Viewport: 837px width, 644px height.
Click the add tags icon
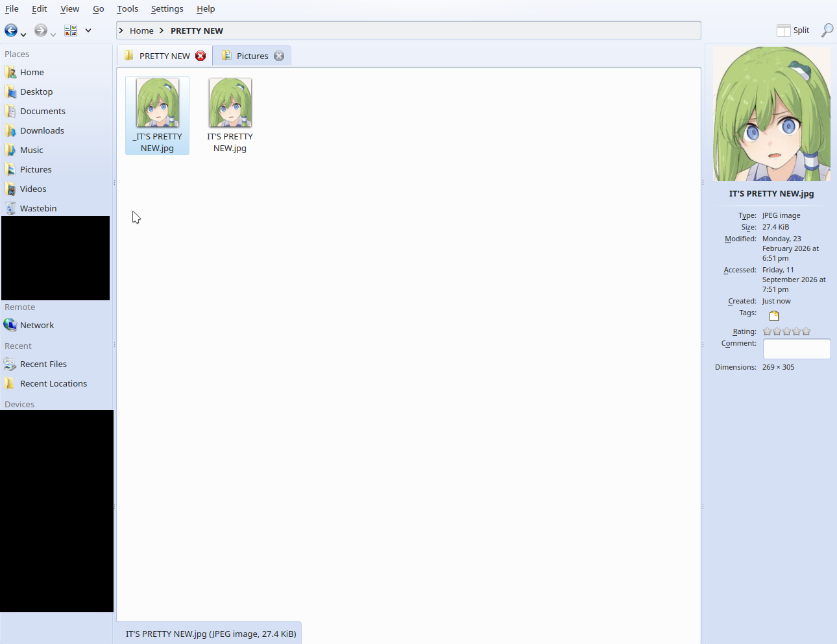pyautogui.click(x=774, y=316)
